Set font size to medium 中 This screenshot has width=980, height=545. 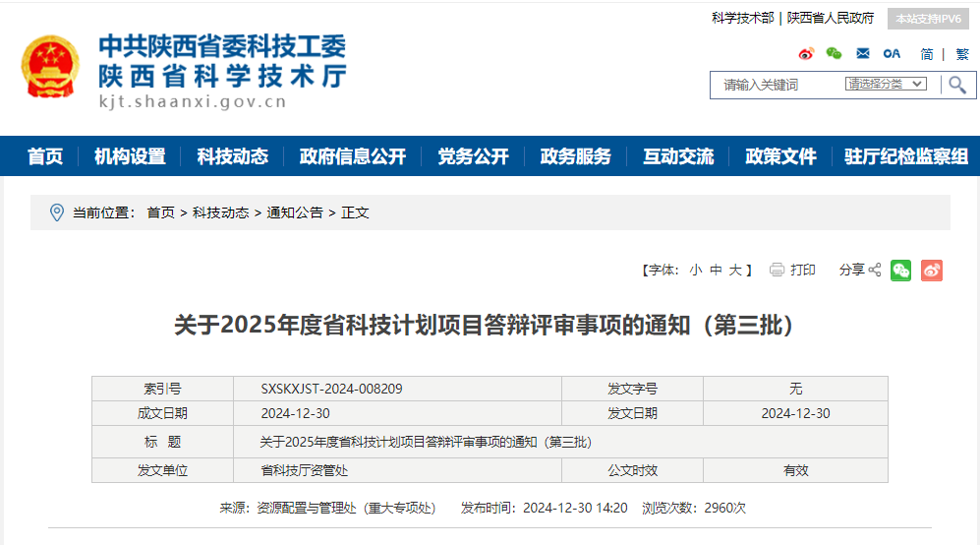click(x=716, y=271)
